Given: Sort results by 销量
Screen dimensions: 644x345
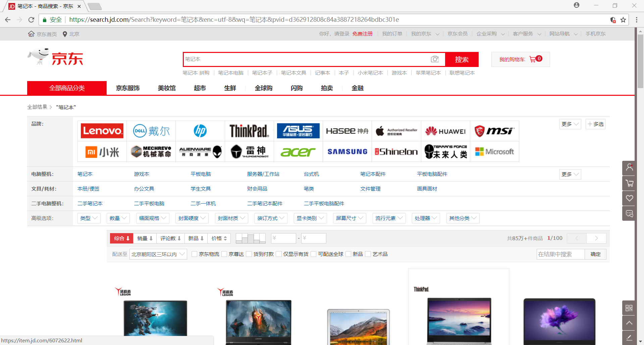Looking at the screenshot, I should (145, 238).
